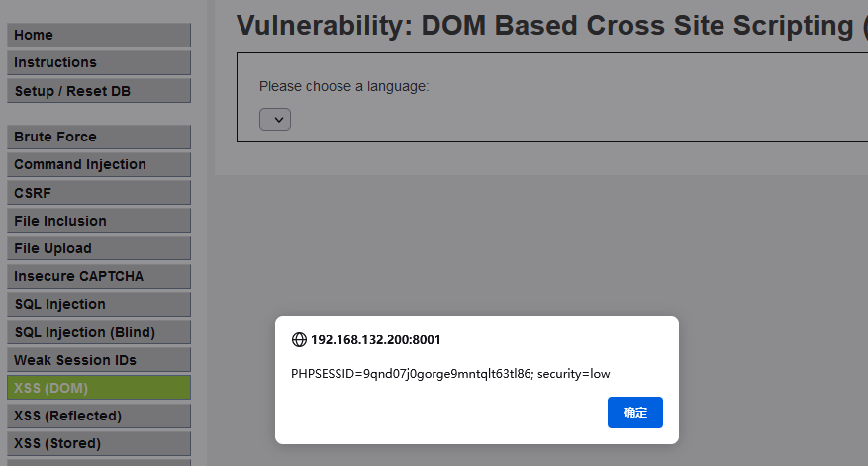
Task: Click the highlighted XSS (DOM) item
Action: 98,388
